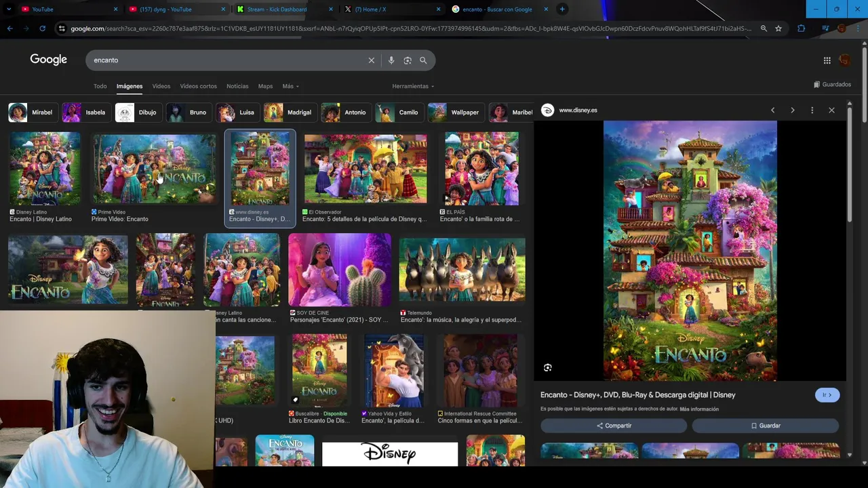Image resolution: width=868 pixels, height=488 pixels.
Task: Reload the page in browser toolbar
Action: [42, 28]
